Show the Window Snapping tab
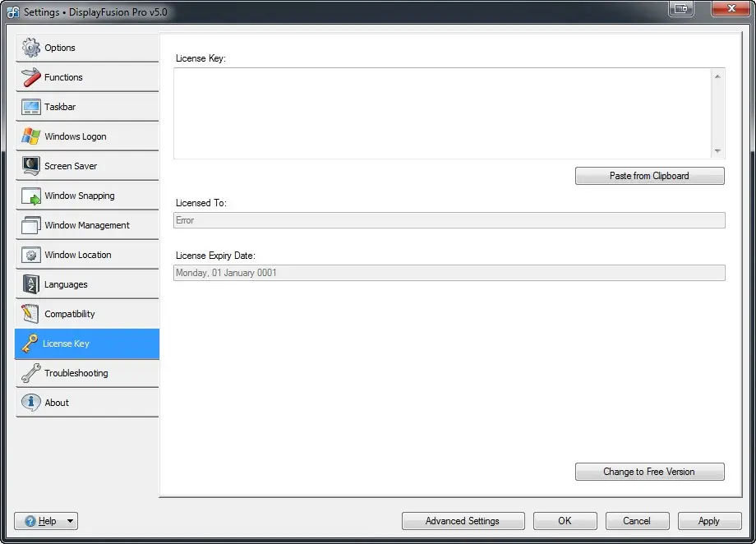This screenshot has width=756, height=544. [x=87, y=196]
